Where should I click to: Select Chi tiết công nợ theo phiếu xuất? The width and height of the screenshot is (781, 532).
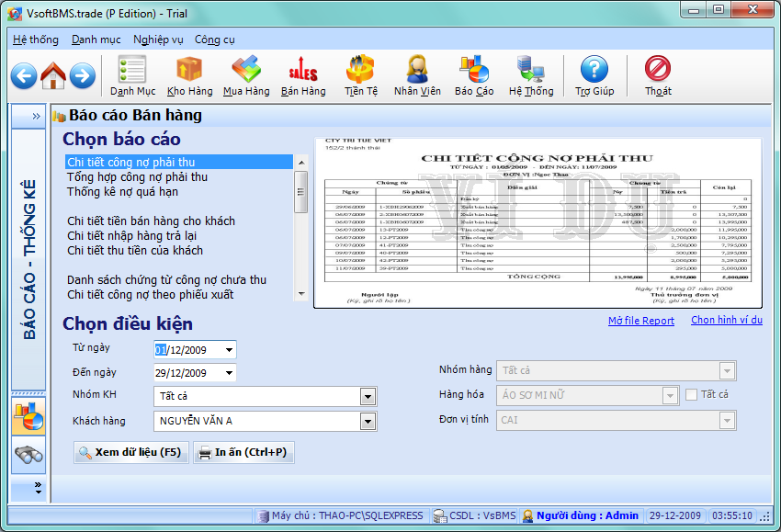click(179, 294)
